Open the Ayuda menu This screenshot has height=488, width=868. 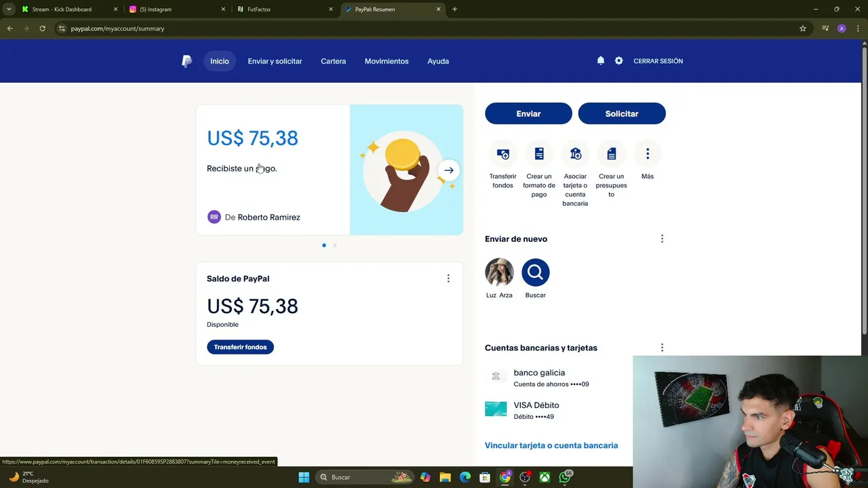438,61
